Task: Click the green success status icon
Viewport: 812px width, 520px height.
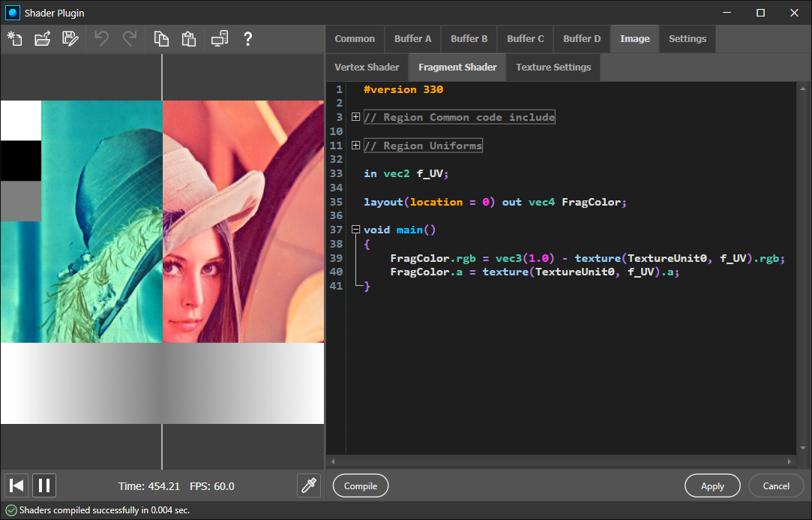Action: click(11, 511)
